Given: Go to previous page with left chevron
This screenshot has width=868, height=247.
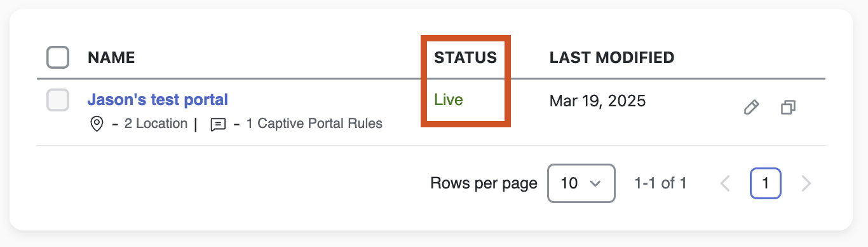Looking at the screenshot, I should tap(725, 184).
